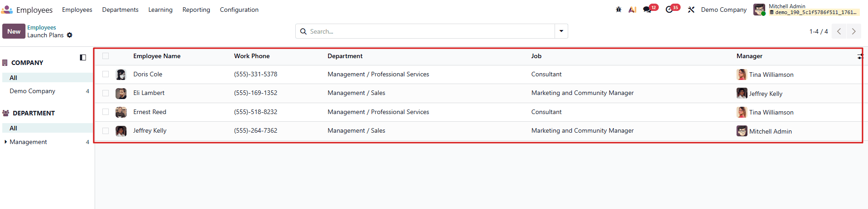Open the Learning menu

160,10
